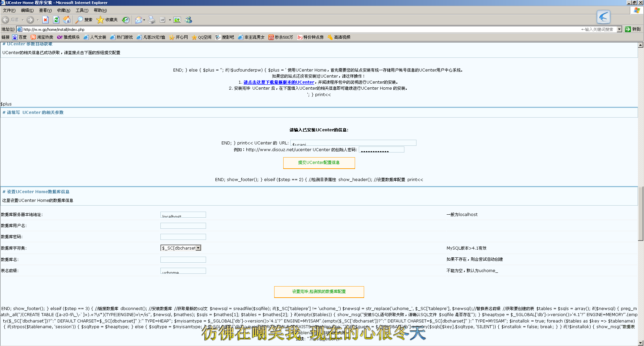Open the 高清视频 favorites link
644x346 pixels.
[339, 37]
